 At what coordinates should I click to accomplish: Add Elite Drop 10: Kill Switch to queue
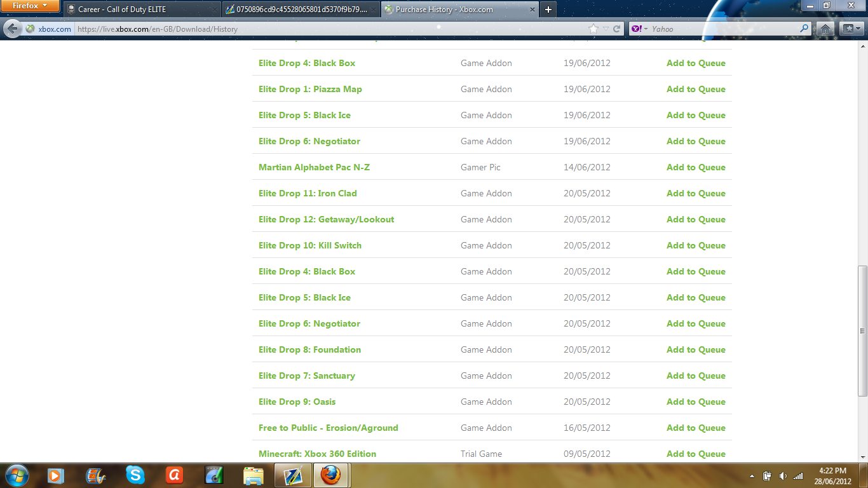click(696, 245)
